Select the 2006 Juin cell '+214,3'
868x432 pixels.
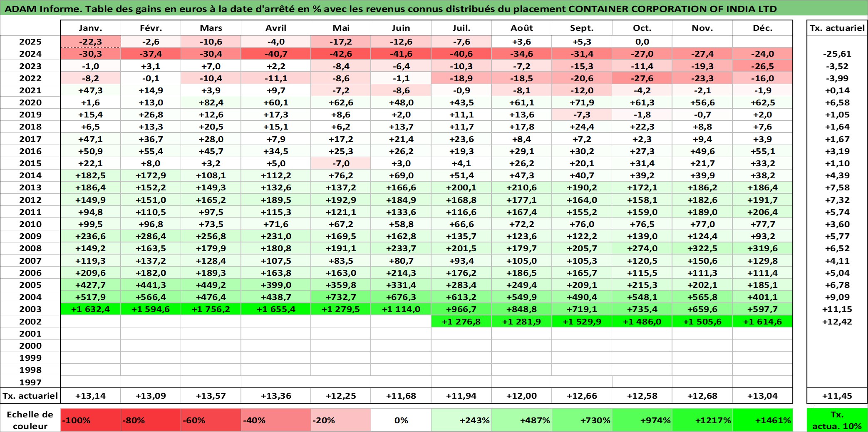[401, 273]
